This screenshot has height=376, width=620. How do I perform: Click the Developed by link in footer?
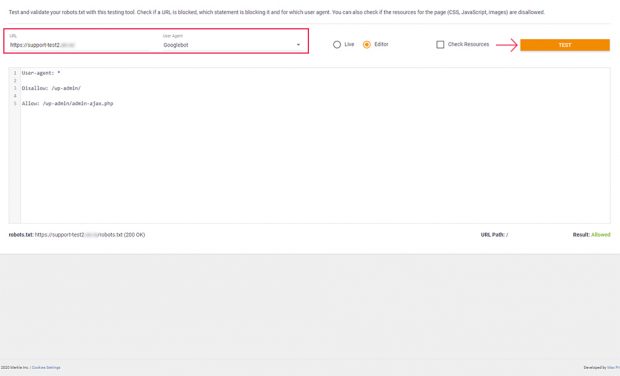tap(613, 368)
